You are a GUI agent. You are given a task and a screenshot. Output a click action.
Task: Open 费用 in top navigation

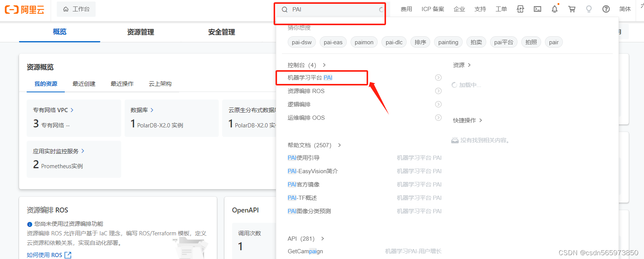point(406,9)
